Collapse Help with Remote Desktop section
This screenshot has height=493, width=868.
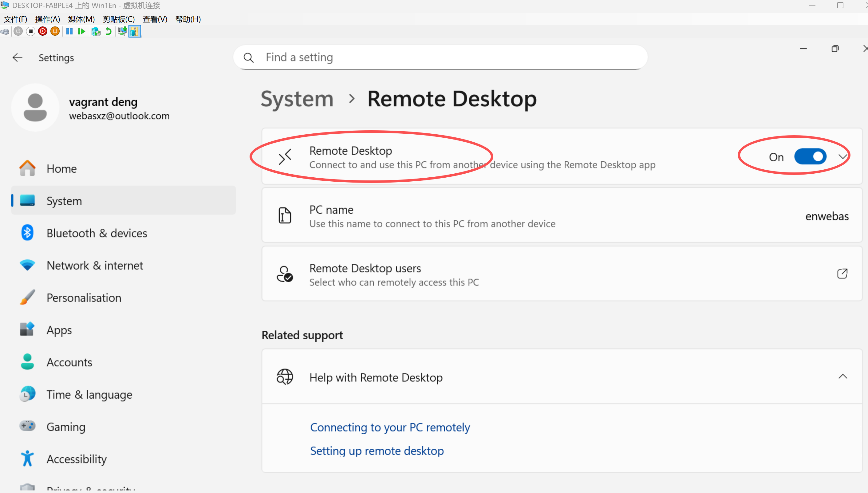[x=842, y=377]
